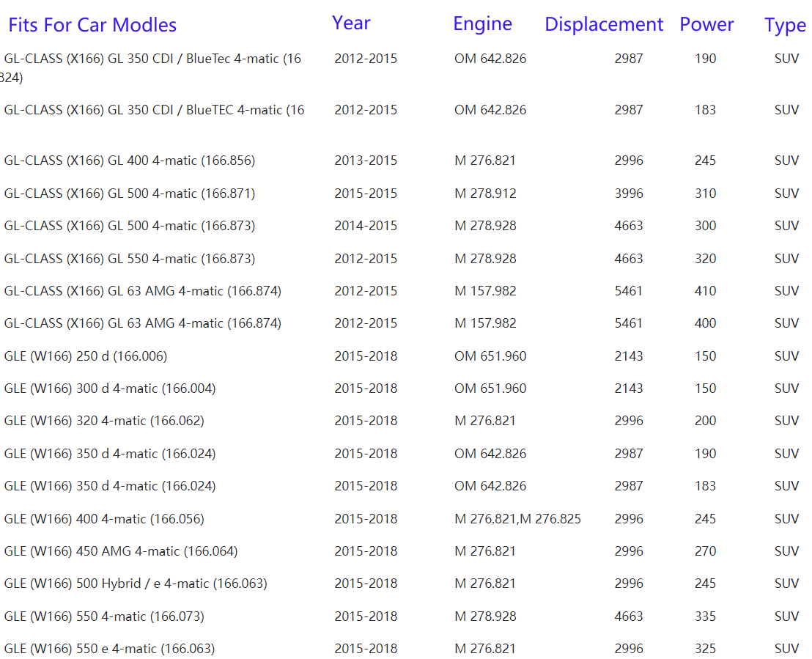Click the 3996 displacement value
Image resolution: width=812 pixels, height=659 pixels.
[629, 194]
